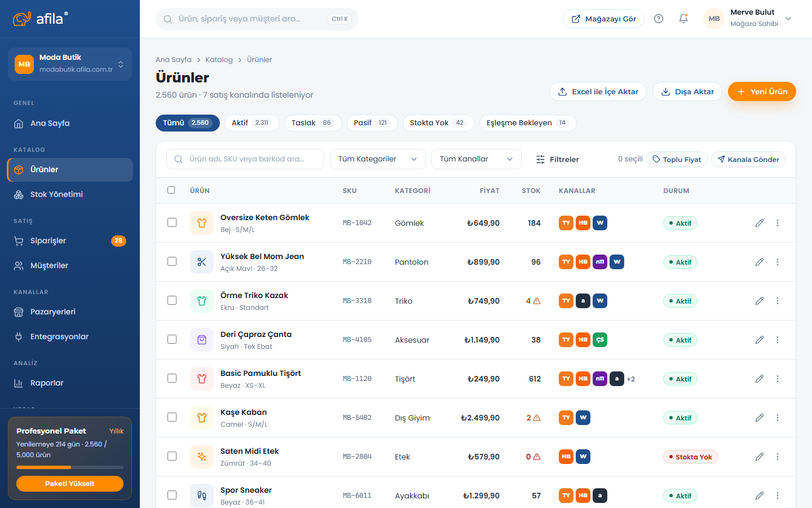Open the Eşleşme Bekleyen tab
This screenshot has height=508, width=812.
528,123
